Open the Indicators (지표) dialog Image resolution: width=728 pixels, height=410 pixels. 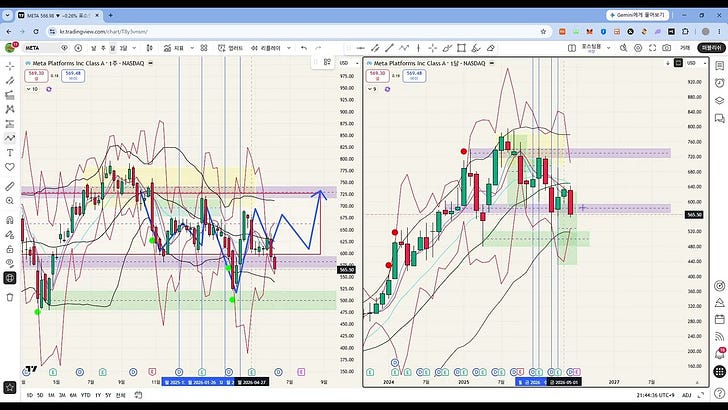coord(173,48)
